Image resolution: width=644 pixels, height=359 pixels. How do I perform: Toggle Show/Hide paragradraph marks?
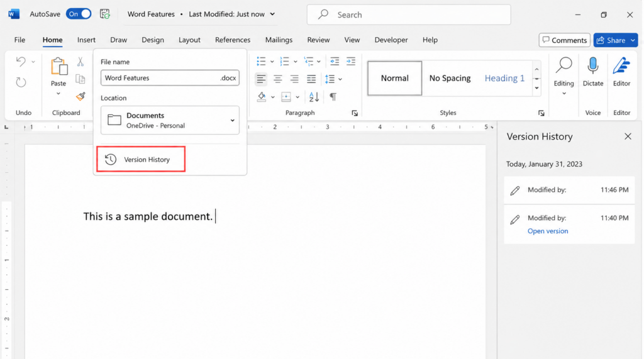tap(333, 97)
